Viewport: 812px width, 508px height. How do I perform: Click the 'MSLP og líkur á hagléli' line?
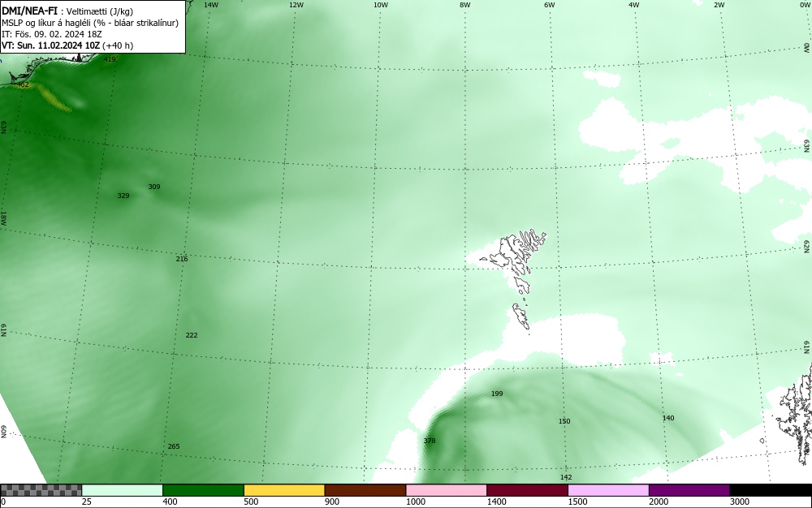click(90, 23)
